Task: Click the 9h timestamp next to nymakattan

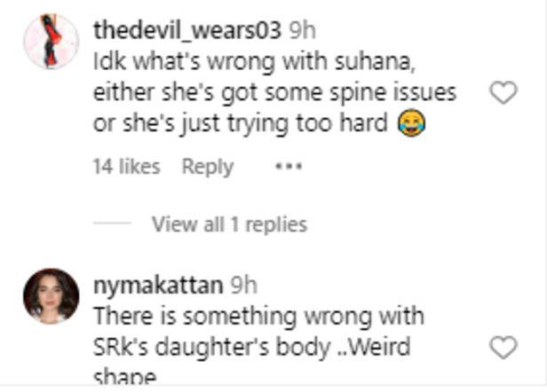Action: [243, 286]
